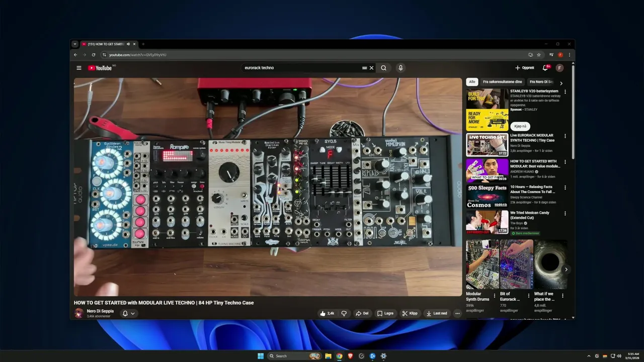Image resolution: width=644 pixels, height=362 pixels.
Task: Open Chrome three-dot menu
Action: point(570,55)
